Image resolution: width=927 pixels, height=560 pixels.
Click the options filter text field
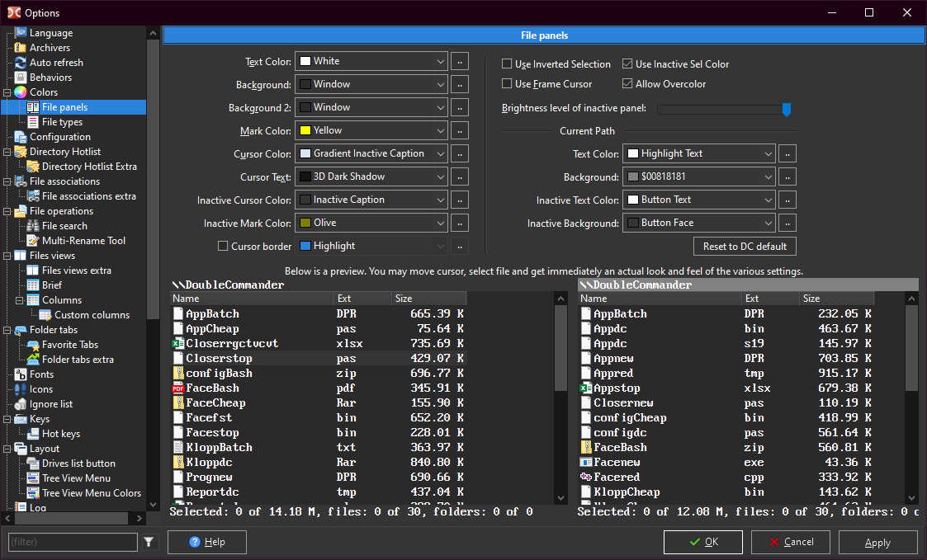point(73,542)
